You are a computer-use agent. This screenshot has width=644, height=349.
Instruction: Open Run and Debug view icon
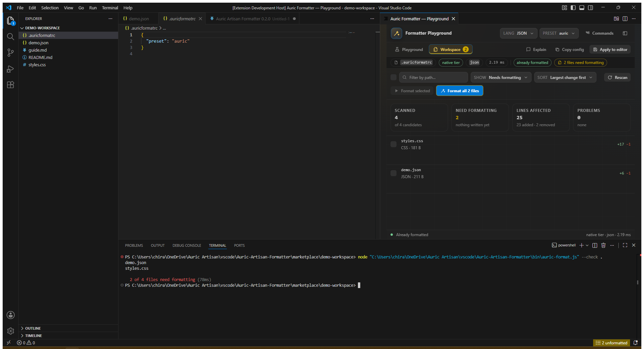10,69
